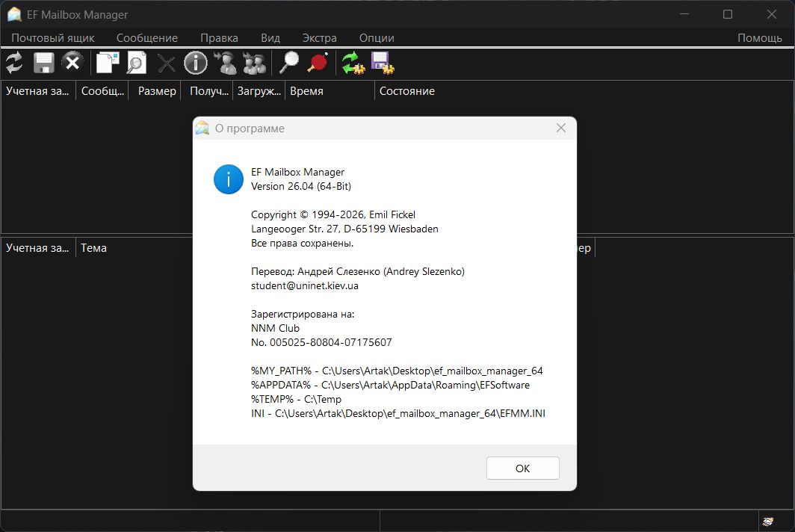Click the floppy disk save icon

click(43, 63)
